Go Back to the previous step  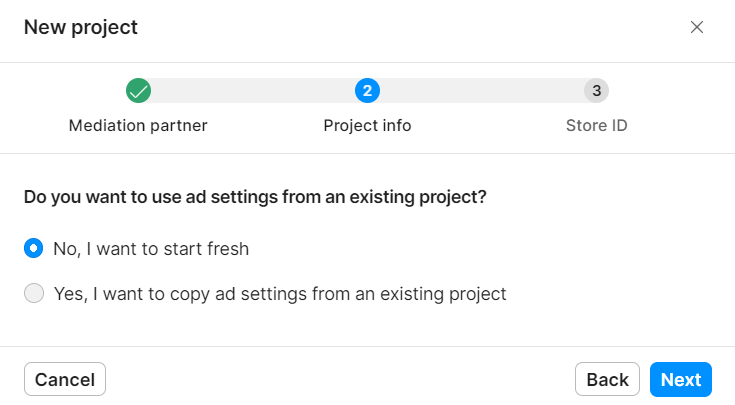pyautogui.click(x=607, y=379)
